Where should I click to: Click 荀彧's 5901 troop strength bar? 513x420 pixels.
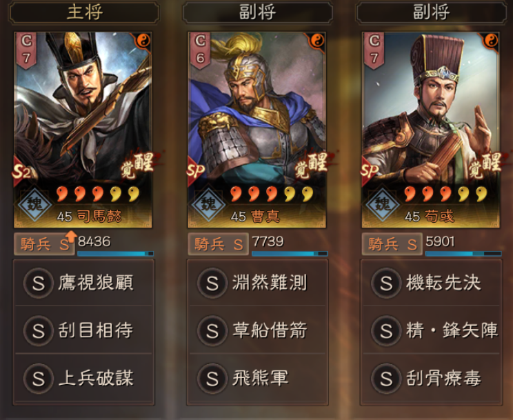[x=463, y=253]
